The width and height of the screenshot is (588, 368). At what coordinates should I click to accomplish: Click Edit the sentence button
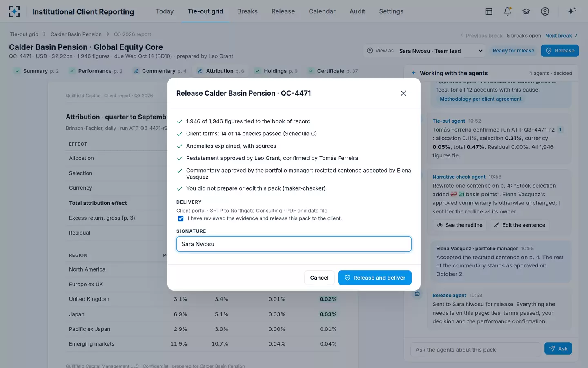click(519, 225)
